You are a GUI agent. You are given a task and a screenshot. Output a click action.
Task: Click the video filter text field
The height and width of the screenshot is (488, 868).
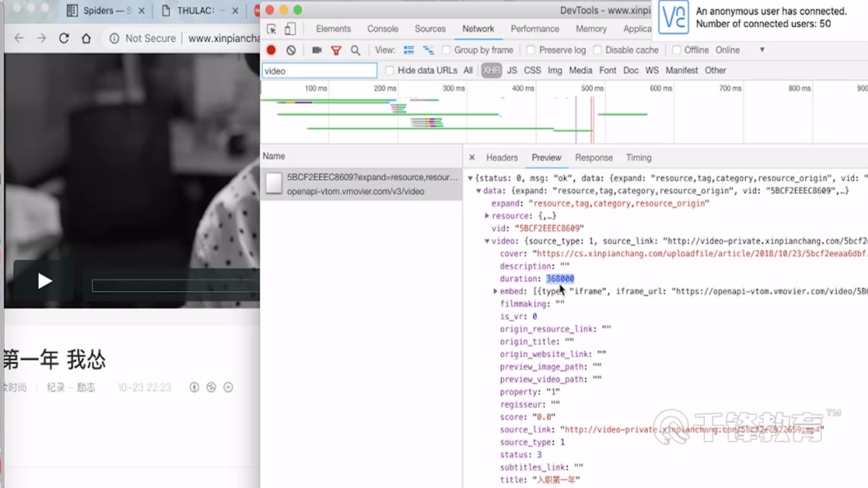[x=319, y=71]
